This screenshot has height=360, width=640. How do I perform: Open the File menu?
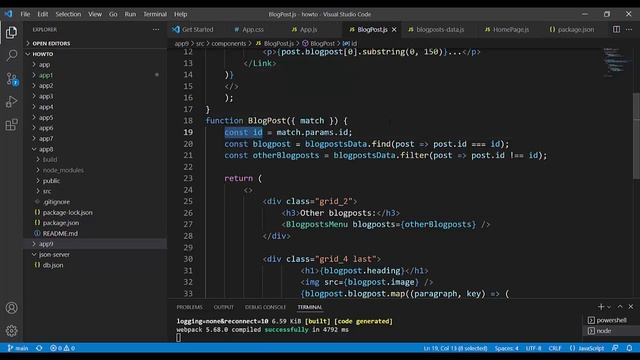click(x=25, y=14)
